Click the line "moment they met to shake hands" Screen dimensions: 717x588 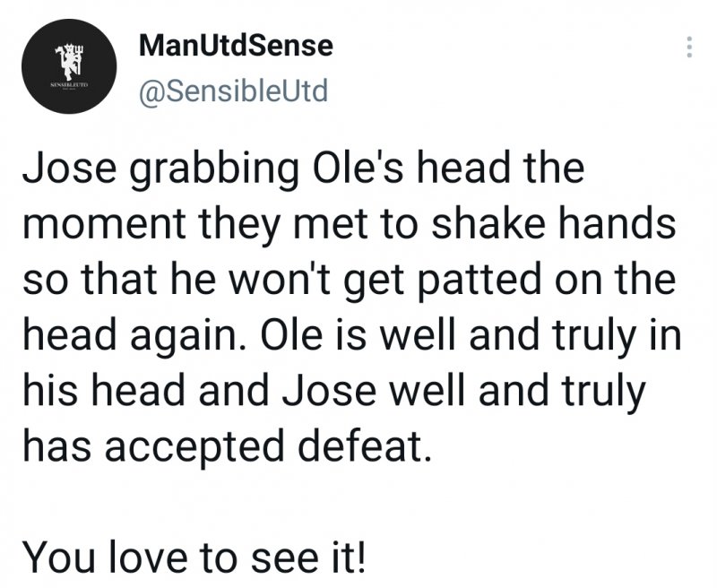point(345,223)
